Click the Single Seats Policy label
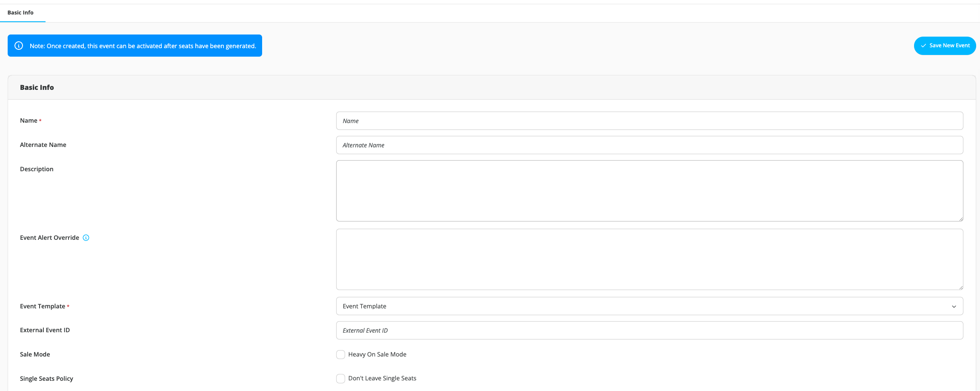 (46, 379)
